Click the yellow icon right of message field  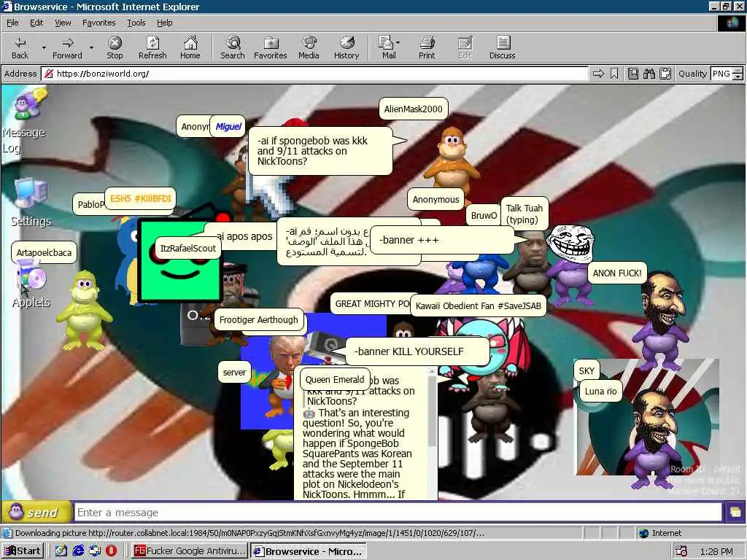coord(735,513)
